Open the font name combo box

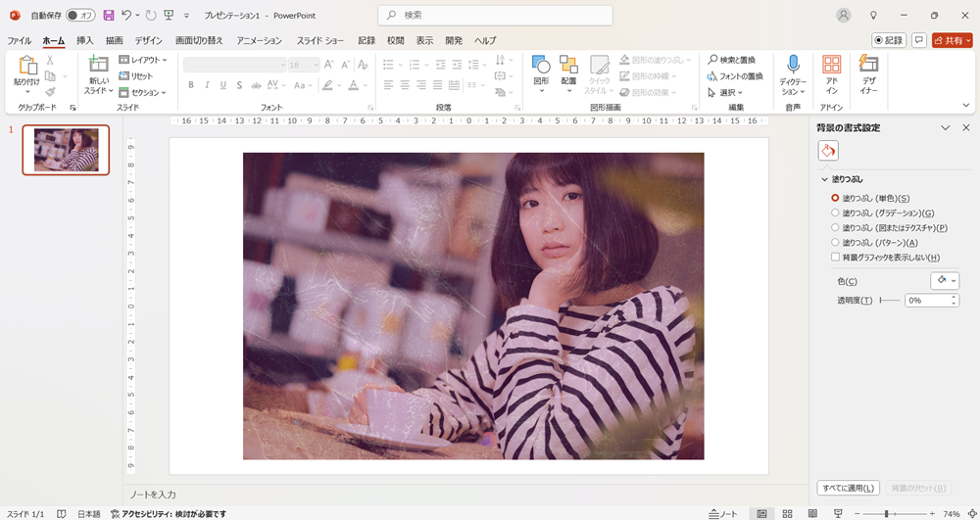tap(235, 65)
